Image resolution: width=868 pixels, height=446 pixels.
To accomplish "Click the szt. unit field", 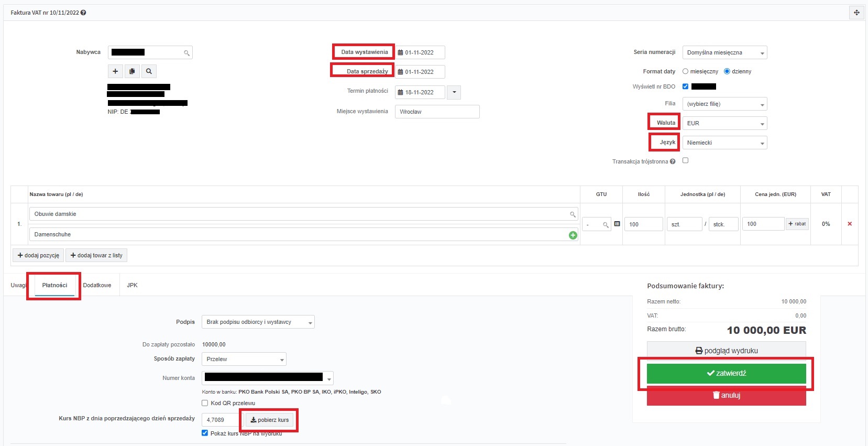I will 684,224.
